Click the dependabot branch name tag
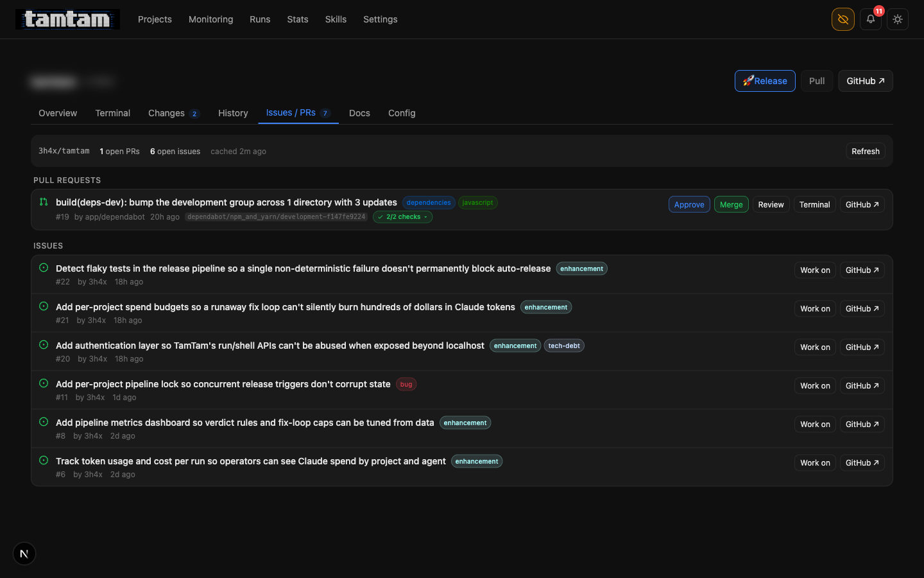 click(277, 217)
